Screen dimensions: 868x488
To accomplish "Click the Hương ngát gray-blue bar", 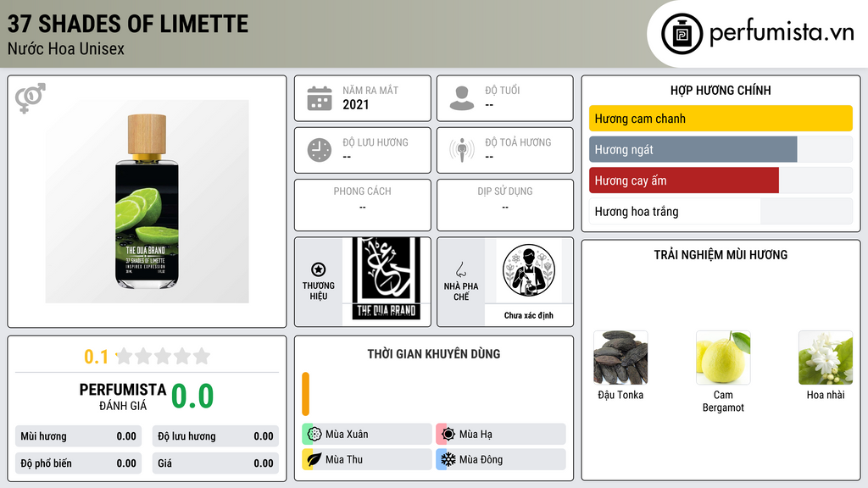I will pos(693,149).
